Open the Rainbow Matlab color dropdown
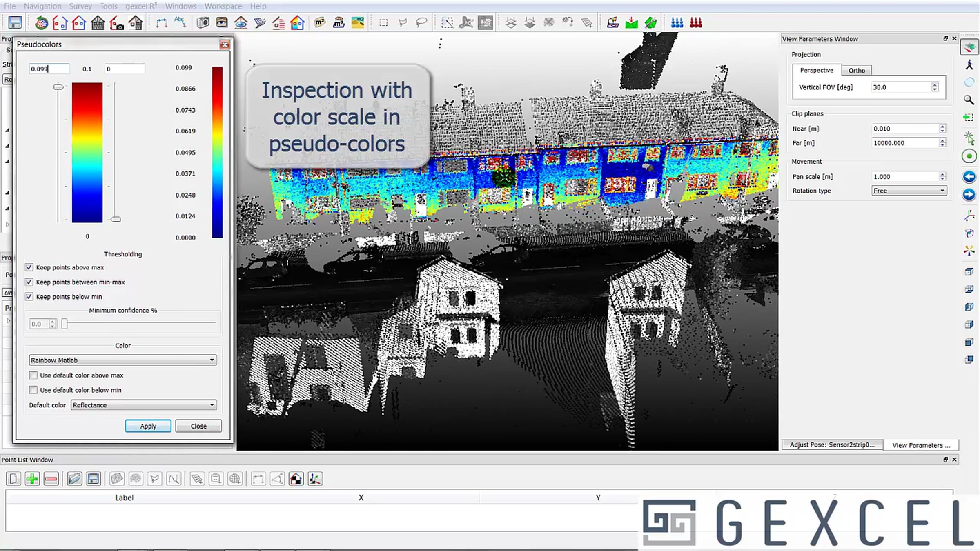Screen dimensions: 980x551 [122, 360]
